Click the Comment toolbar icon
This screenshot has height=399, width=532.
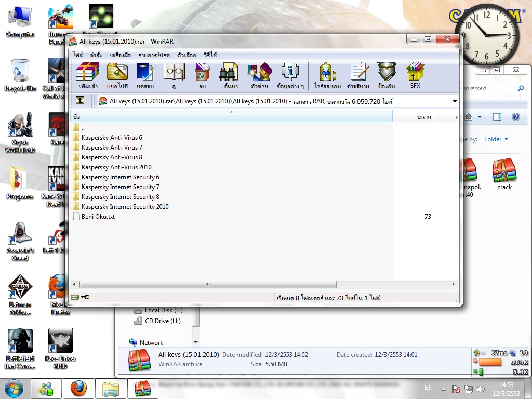(358, 76)
